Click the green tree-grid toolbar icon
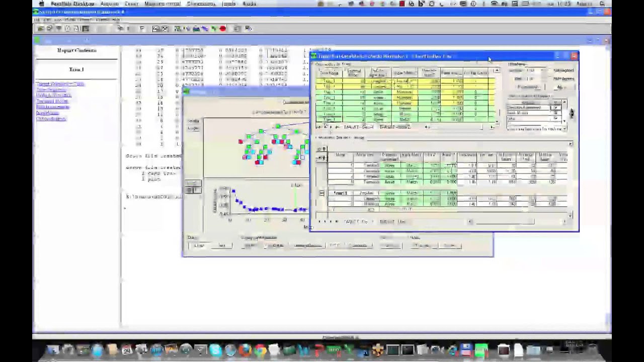The image size is (644, 362). tap(178, 29)
